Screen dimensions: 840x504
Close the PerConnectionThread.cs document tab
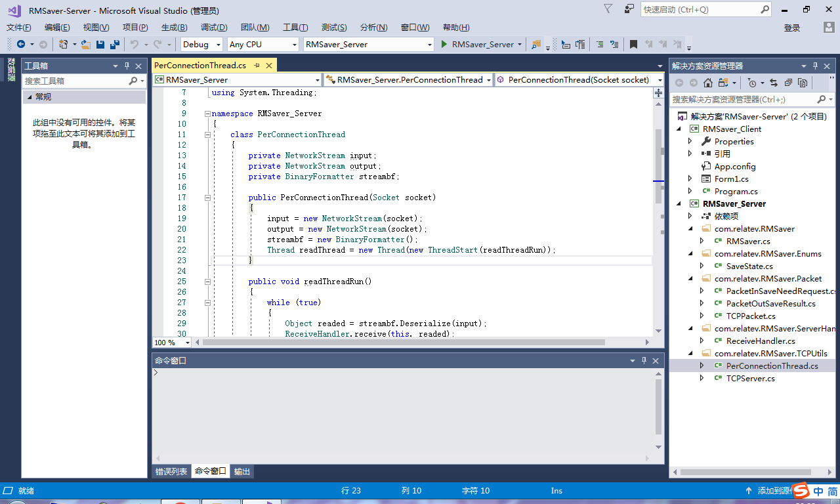[269, 66]
